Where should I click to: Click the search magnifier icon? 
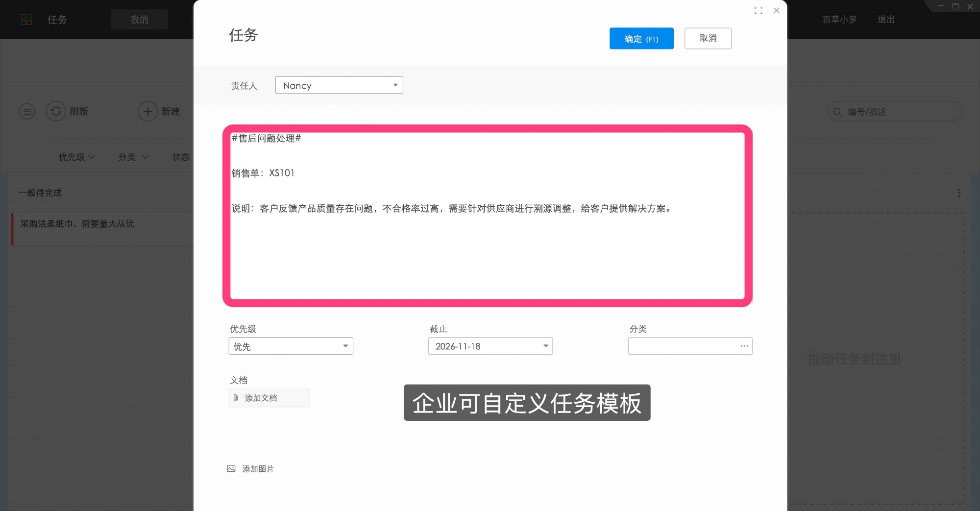coord(838,112)
